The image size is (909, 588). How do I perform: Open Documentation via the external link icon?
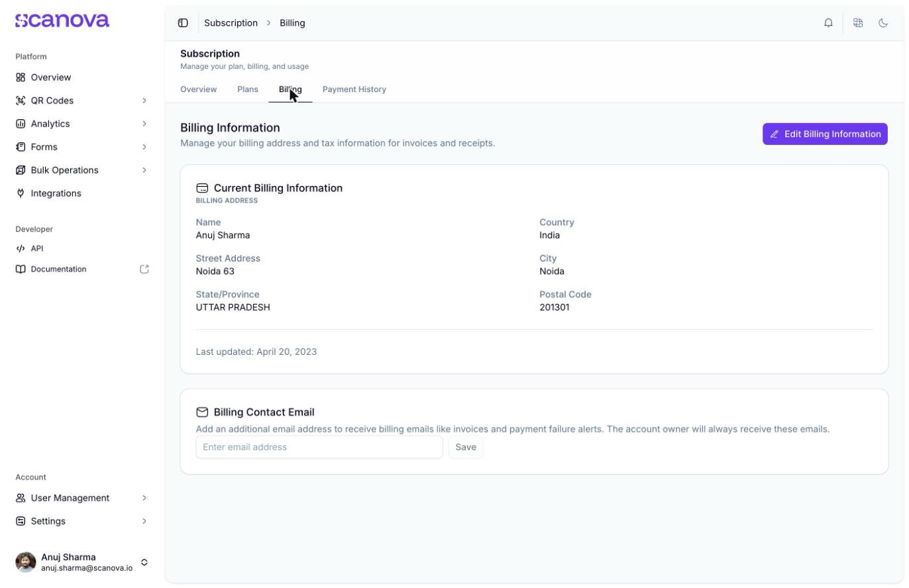(x=144, y=269)
